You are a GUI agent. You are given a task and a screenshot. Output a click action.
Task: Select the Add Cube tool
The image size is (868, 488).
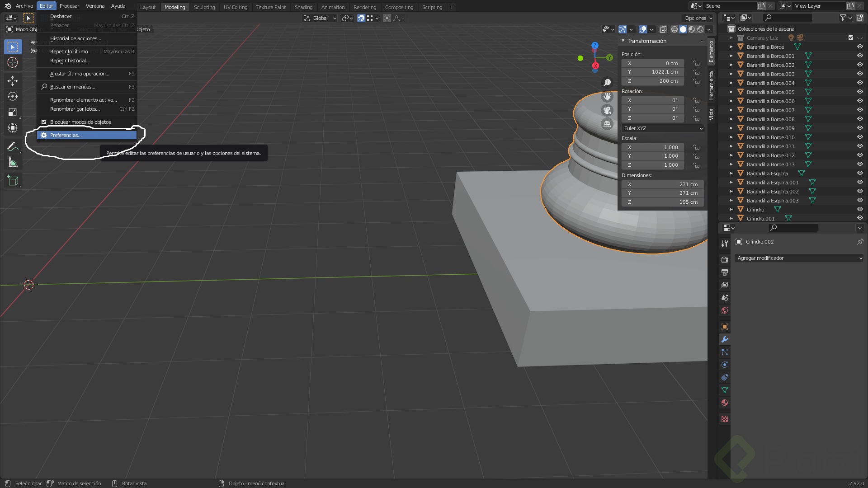(x=13, y=181)
